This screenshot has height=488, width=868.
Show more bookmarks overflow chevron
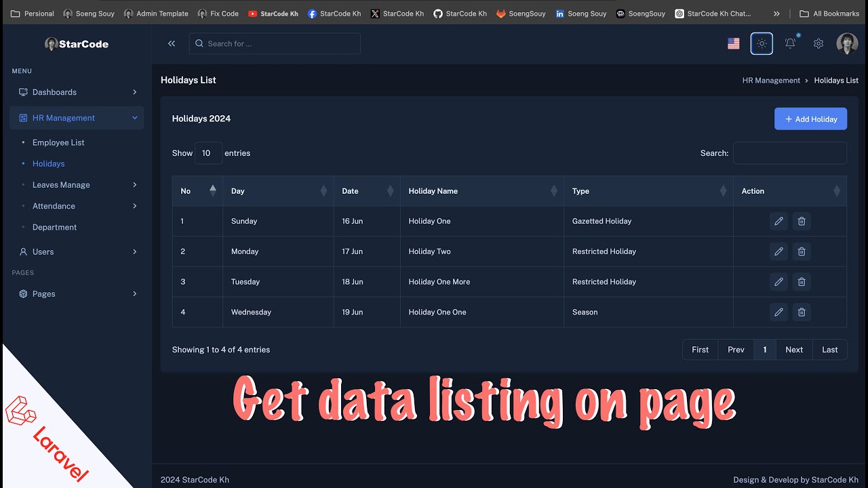point(776,14)
